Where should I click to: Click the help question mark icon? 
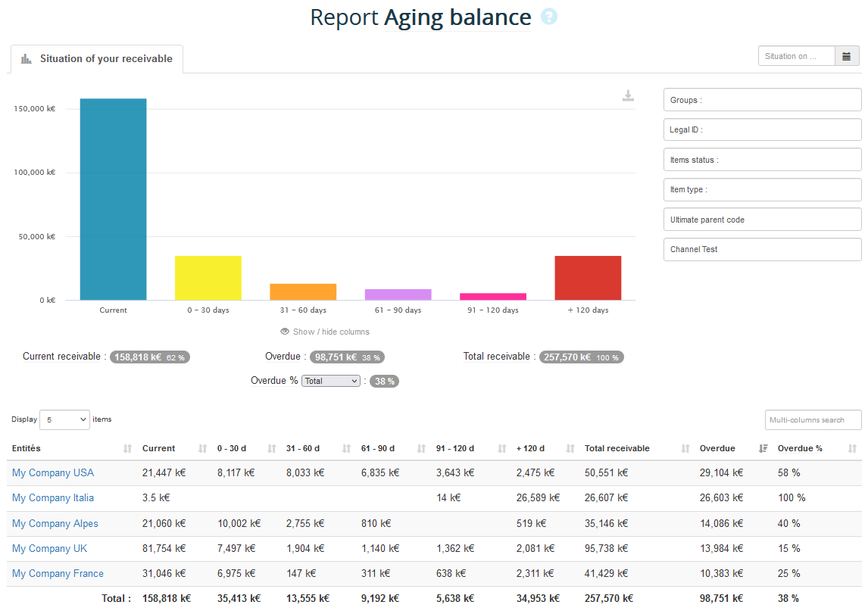click(x=549, y=17)
